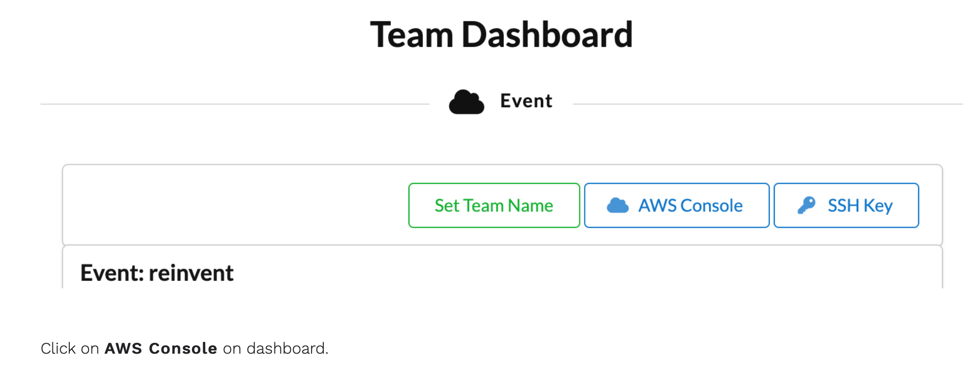Click blank area right of the instruction sentence
The image size is (980, 369).
click(x=643, y=348)
